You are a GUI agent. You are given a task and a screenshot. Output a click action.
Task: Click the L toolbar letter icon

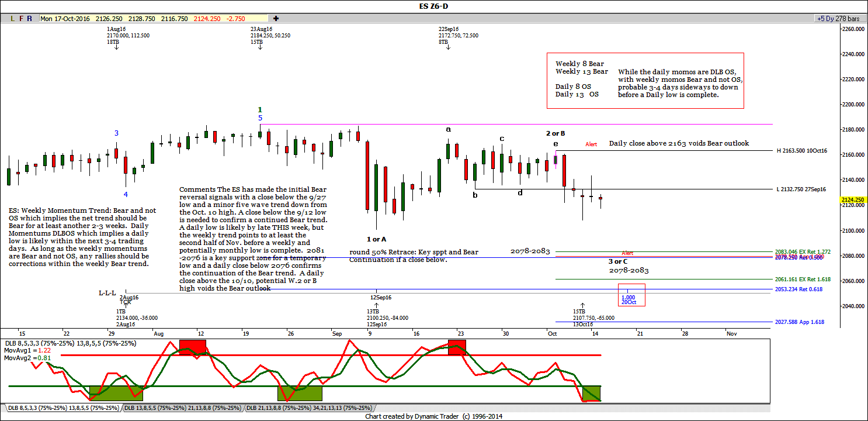[12, 19]
